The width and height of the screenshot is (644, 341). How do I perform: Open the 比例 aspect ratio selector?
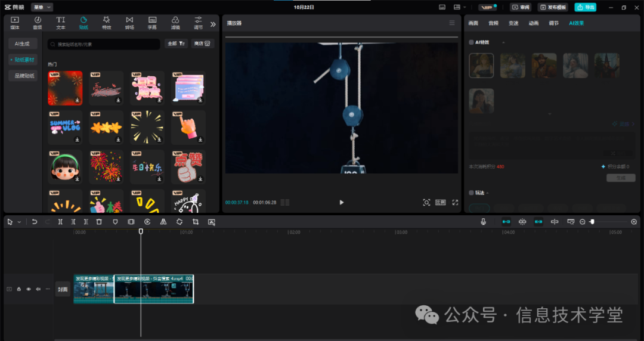click(x=440, y=202)
